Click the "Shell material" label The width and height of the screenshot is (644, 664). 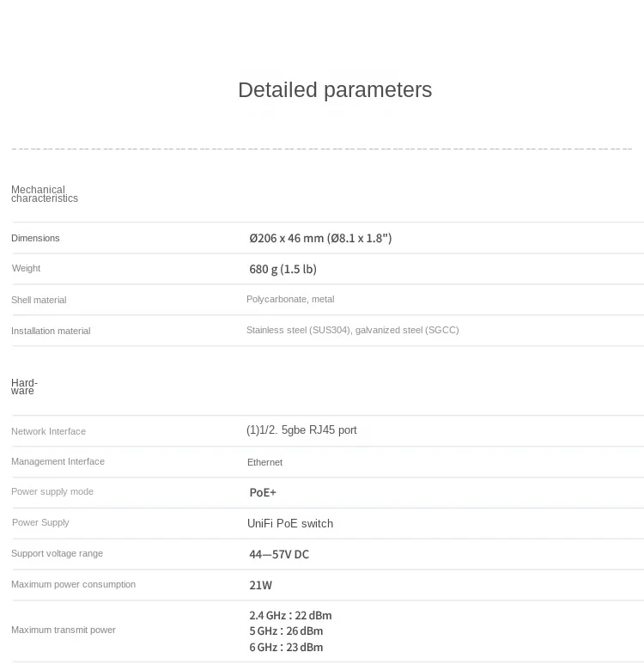pos(39,300)
